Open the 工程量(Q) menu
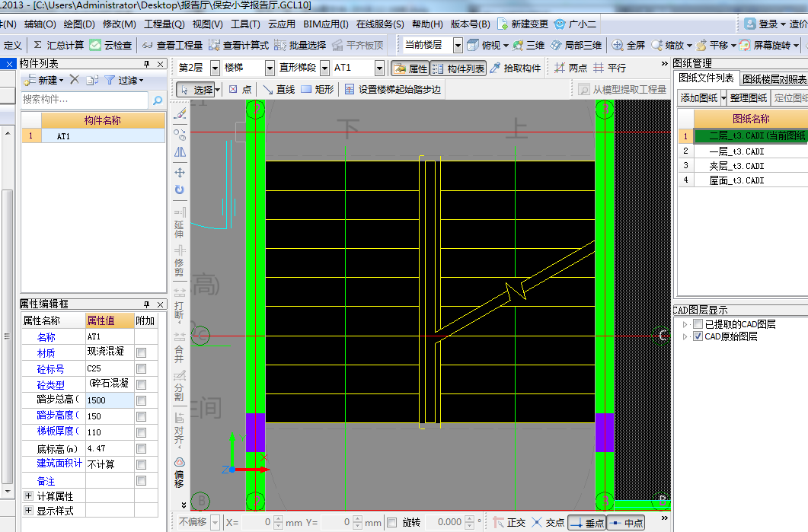Viewport: 808px width, 532px height. (164, 24)
